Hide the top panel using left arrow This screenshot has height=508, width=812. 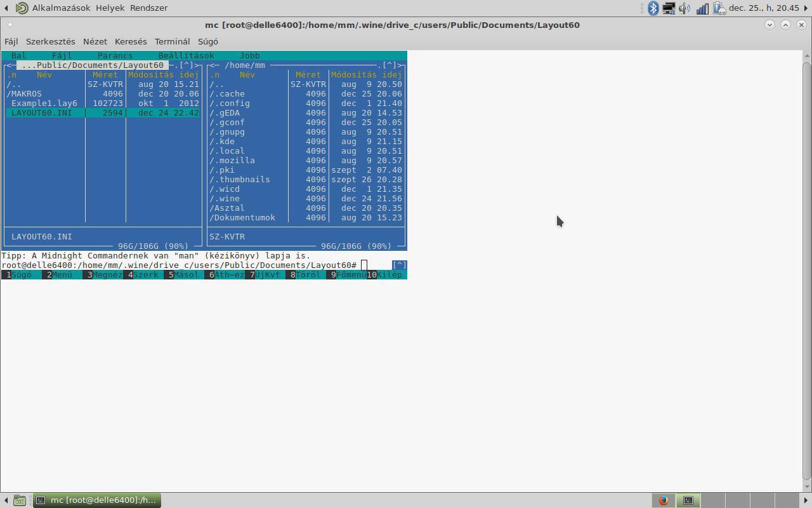(6, 8)
